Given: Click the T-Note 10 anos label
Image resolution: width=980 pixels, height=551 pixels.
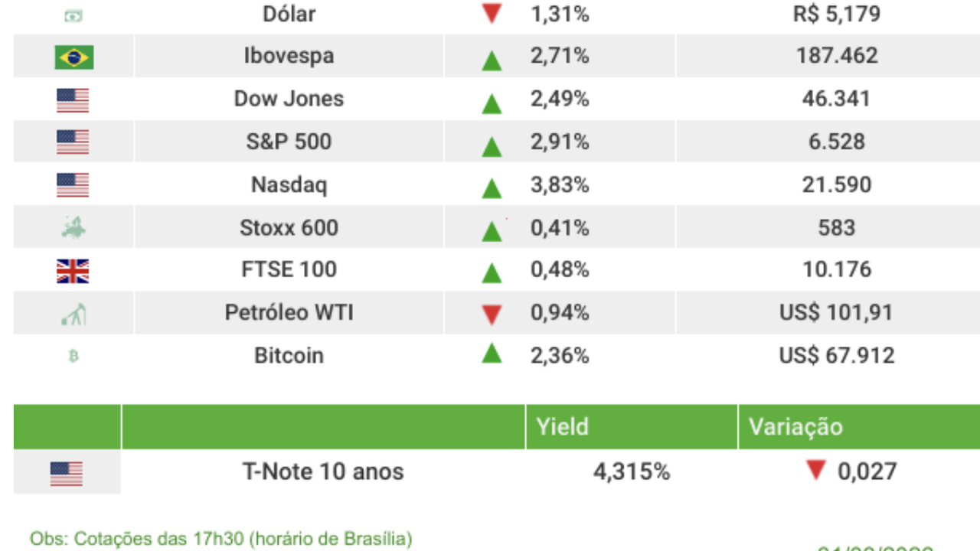Looking at the screenshot, I should (x=323, y=471).
